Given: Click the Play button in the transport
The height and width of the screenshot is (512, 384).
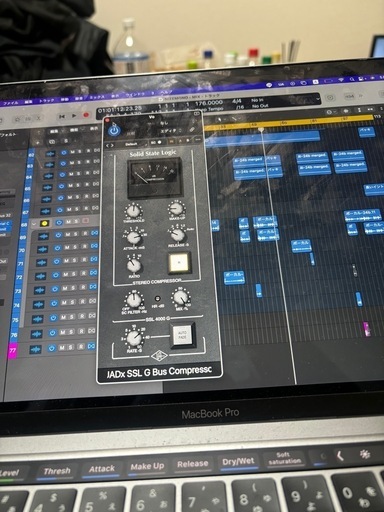Looking at the screenshot, I should click(x=74, y=116).
